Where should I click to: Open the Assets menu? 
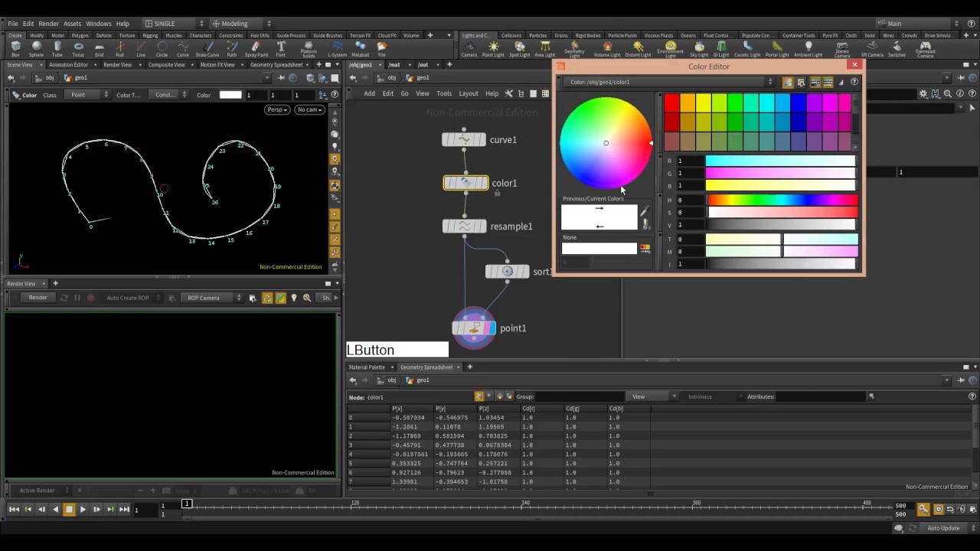coord(72,24)
